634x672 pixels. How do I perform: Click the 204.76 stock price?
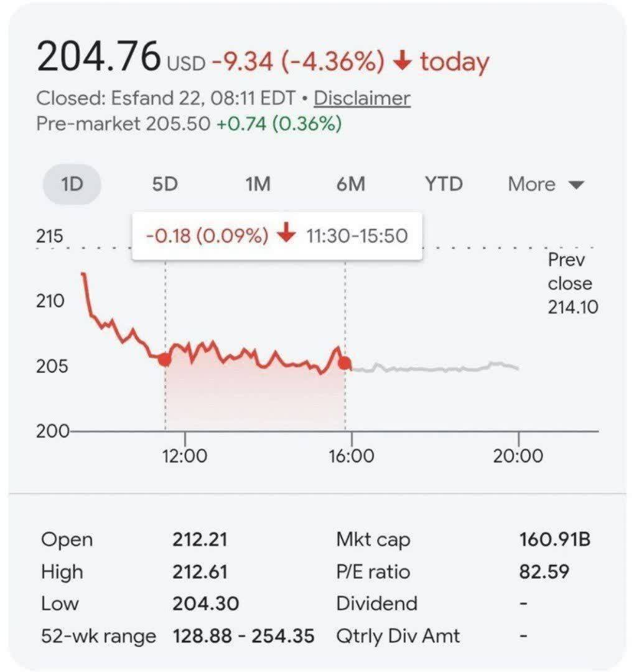click(x=98, y=57)
